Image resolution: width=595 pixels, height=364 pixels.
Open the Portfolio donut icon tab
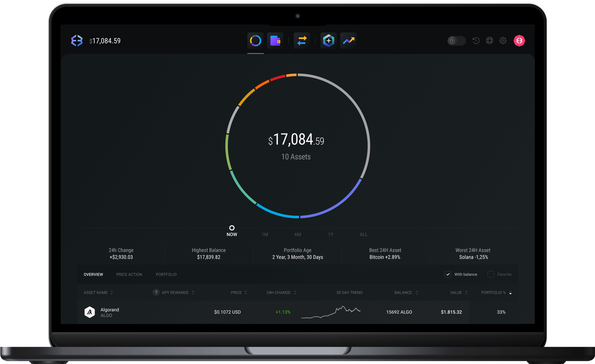[x=255, y=41]
